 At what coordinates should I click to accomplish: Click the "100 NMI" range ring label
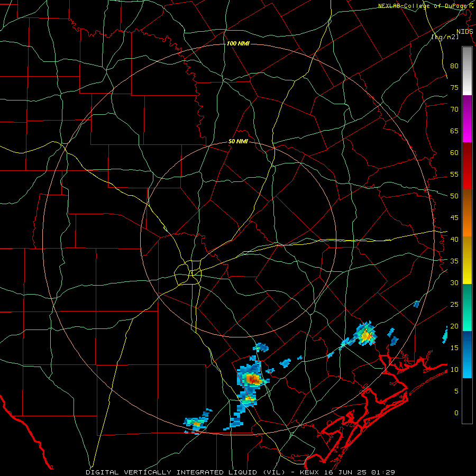click(238, 44)
